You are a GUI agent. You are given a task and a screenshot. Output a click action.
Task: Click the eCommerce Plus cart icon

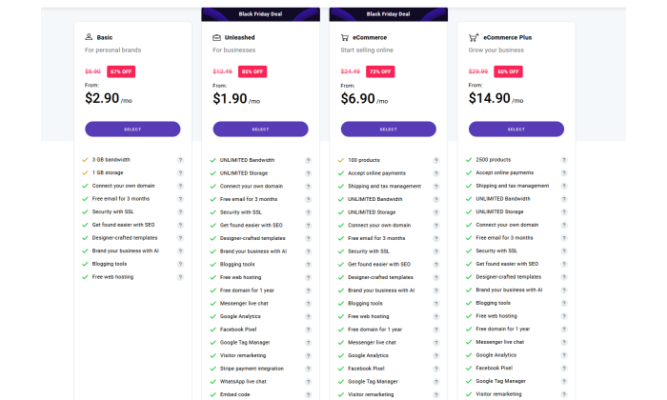point(473,37)
